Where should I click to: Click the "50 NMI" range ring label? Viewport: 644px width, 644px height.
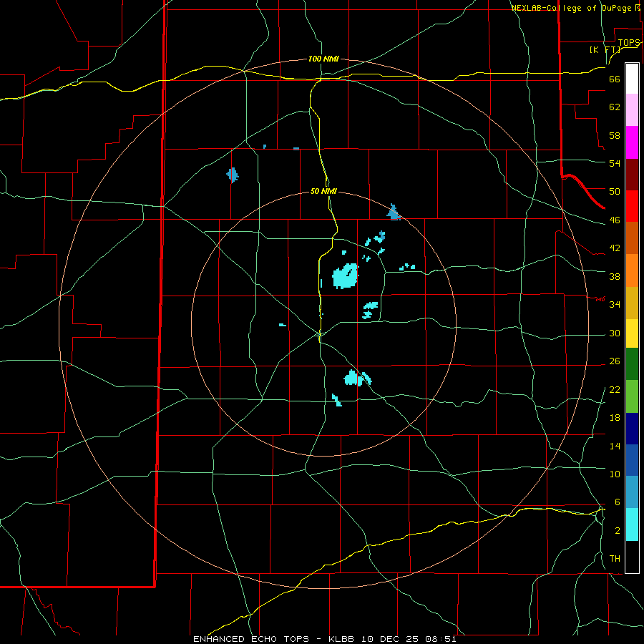pyautogui.click(x=323, y=191)
